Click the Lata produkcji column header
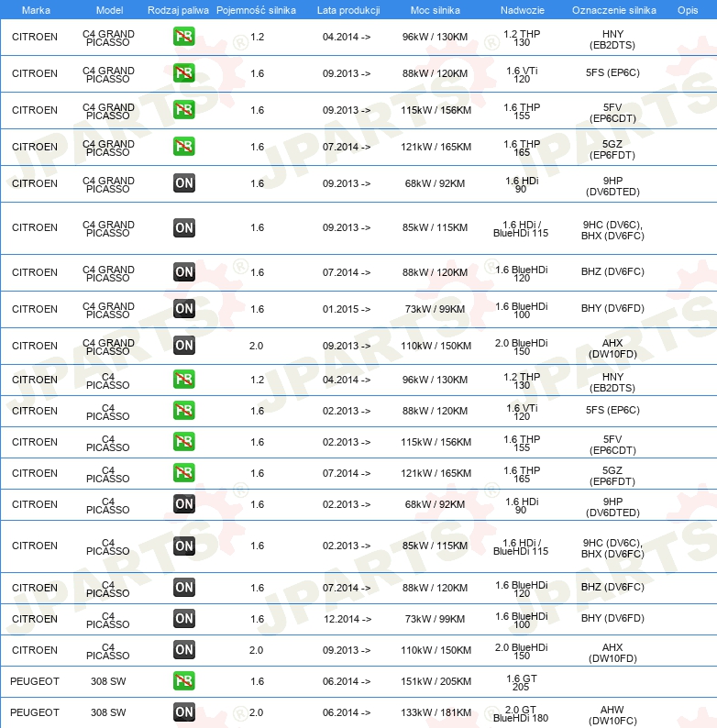 pyautogui.click(x=348, y=10)
